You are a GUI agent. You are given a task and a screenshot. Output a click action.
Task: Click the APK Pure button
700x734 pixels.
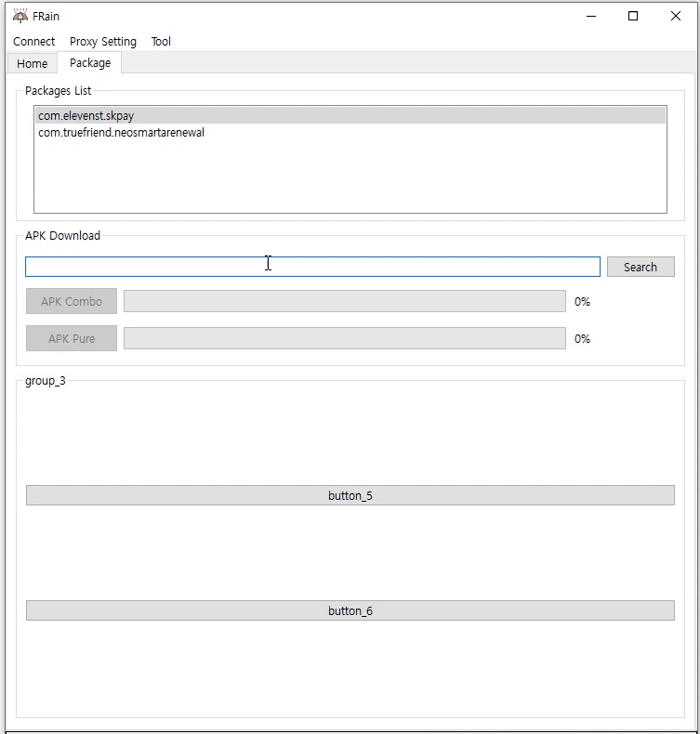click(72, 338)
